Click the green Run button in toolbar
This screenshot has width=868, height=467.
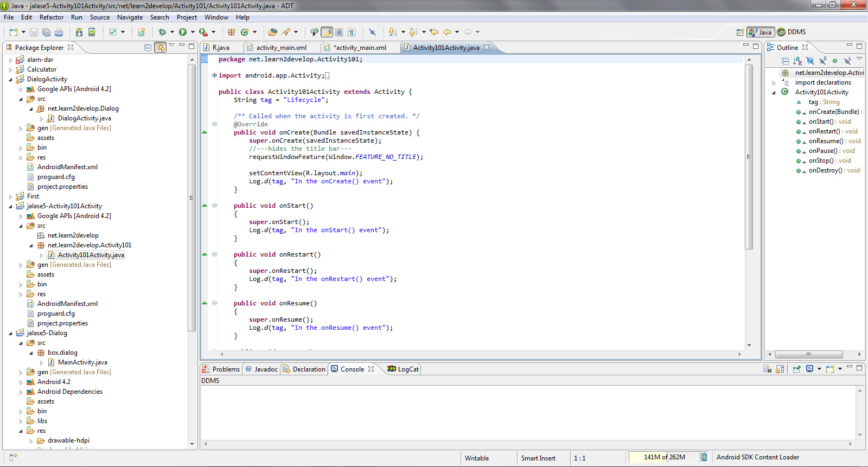coord(183,33)
